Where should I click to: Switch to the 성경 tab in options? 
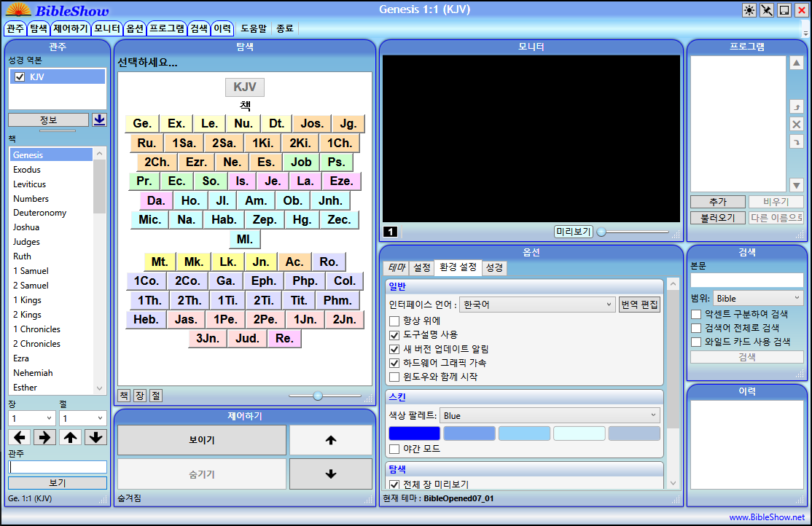[x=494, y=267]
